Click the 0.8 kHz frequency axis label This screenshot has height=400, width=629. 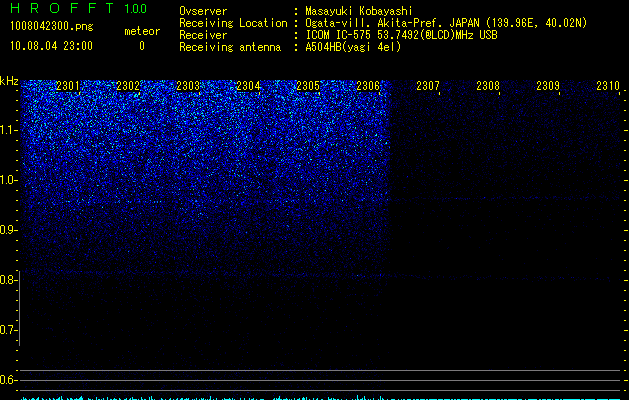8,280
